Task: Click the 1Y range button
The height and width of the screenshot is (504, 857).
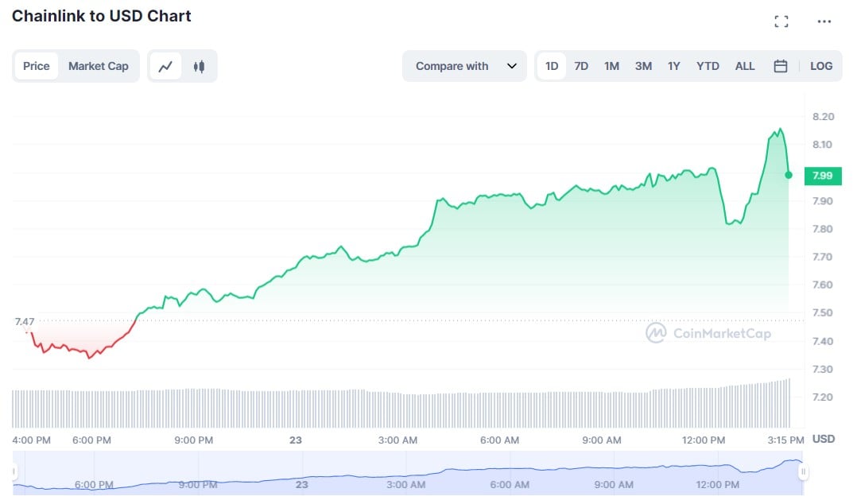Action: [x=673, y=66]
